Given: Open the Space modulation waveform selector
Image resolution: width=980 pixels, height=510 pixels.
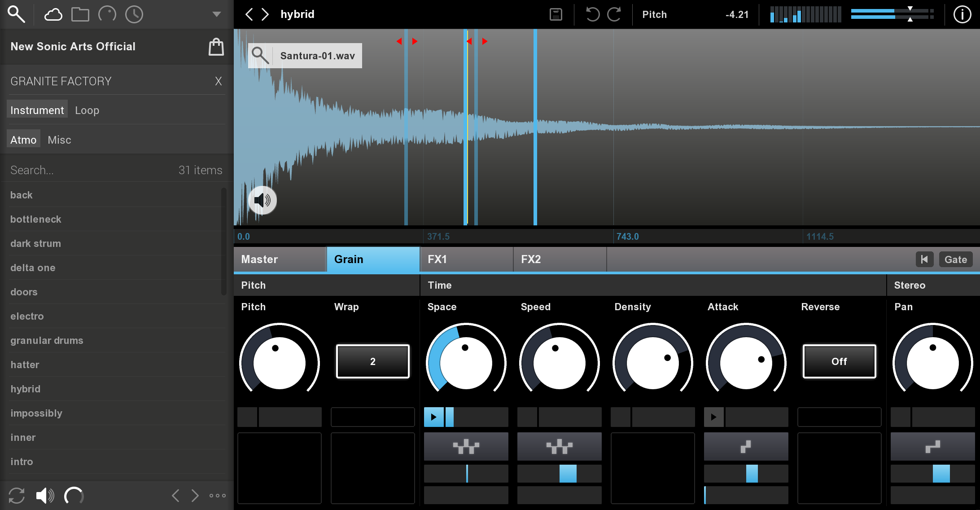Looking at the screenshot, I should 466,447.
